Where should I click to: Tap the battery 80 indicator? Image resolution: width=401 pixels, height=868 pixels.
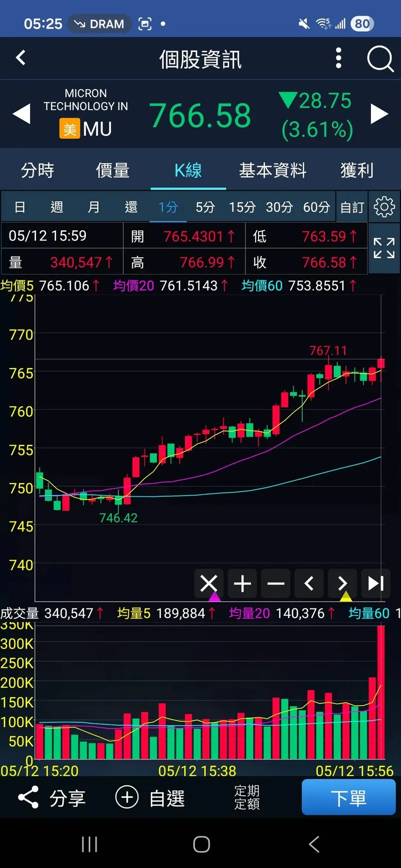pos(362,24)
